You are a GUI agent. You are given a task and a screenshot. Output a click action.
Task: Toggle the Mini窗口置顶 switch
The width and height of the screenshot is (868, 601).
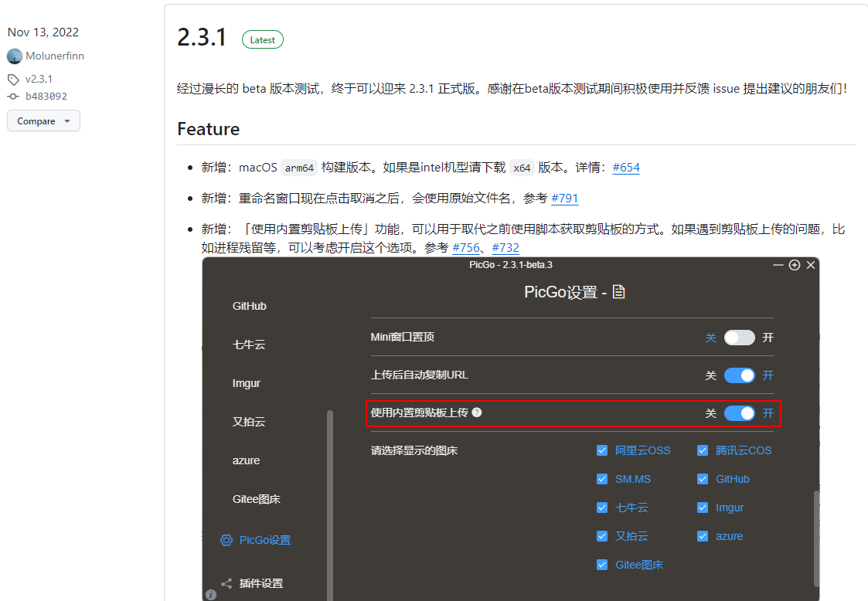point(740,338)
